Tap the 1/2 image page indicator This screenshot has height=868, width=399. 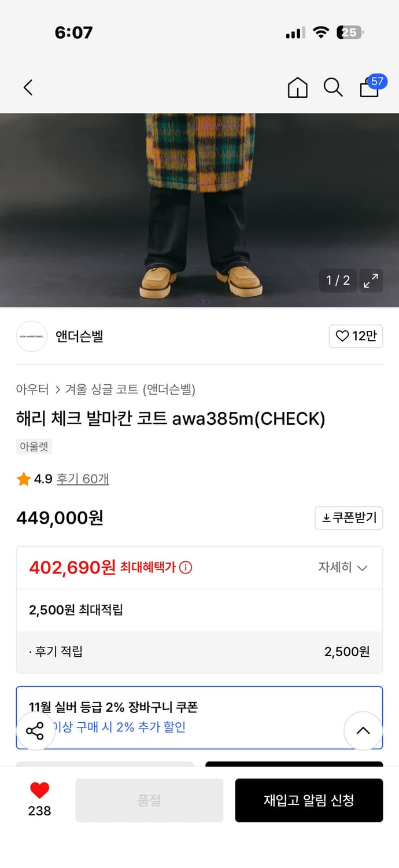[338, 281]
